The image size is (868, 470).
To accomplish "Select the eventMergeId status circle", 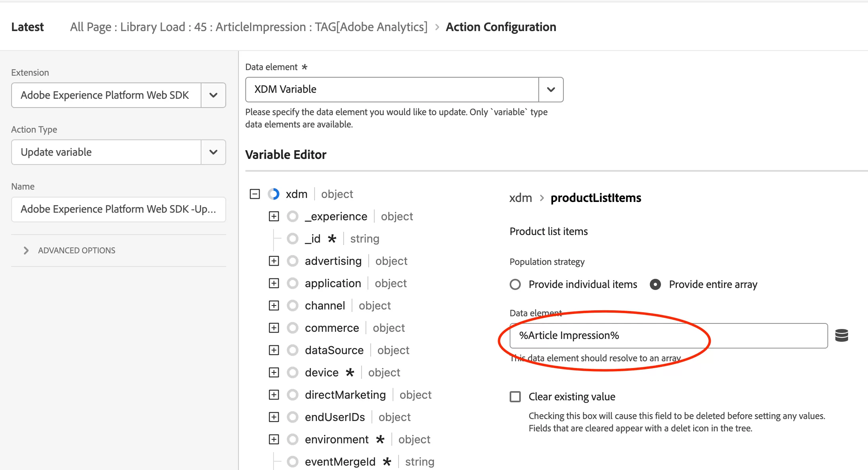I will point(293,462).
